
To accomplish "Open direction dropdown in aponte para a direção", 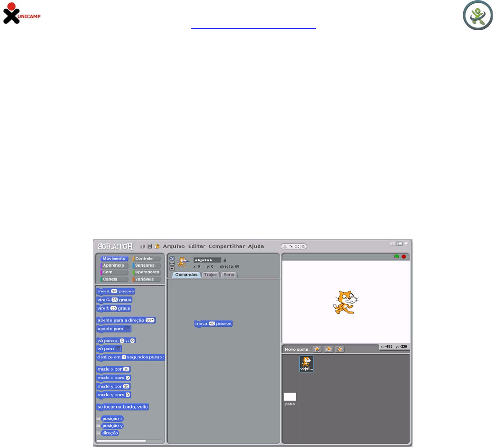I will point(150,320).
